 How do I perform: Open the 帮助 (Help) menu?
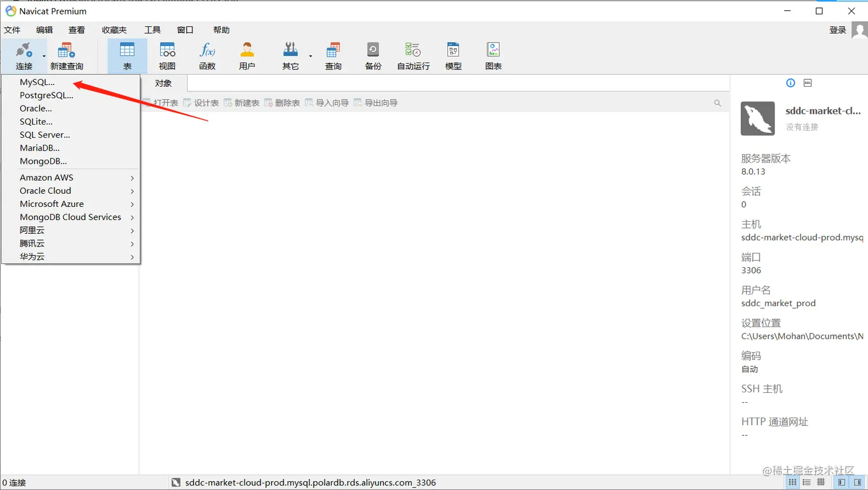pos(221,30)
